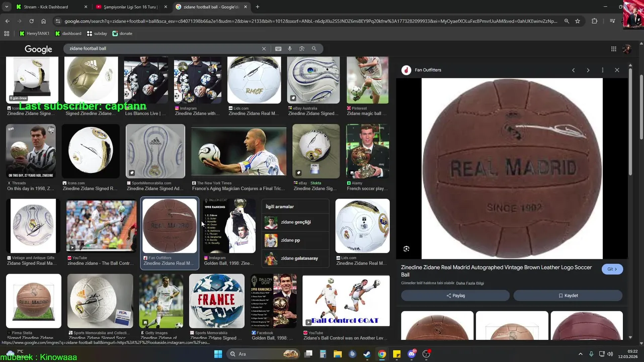Open the Ball Control GOAT video thumbnail
Image resolution: width=644 pixels, height=362 pixels.
(346, 301)
